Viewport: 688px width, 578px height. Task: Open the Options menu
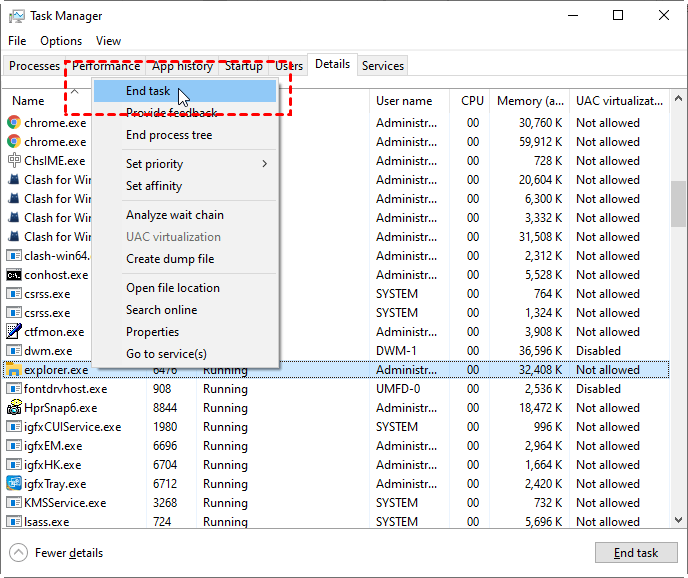[x=61, y=41]
